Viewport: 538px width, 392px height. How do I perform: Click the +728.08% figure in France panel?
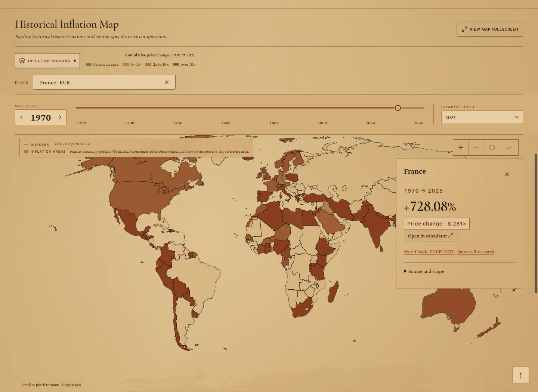[430, 206]
